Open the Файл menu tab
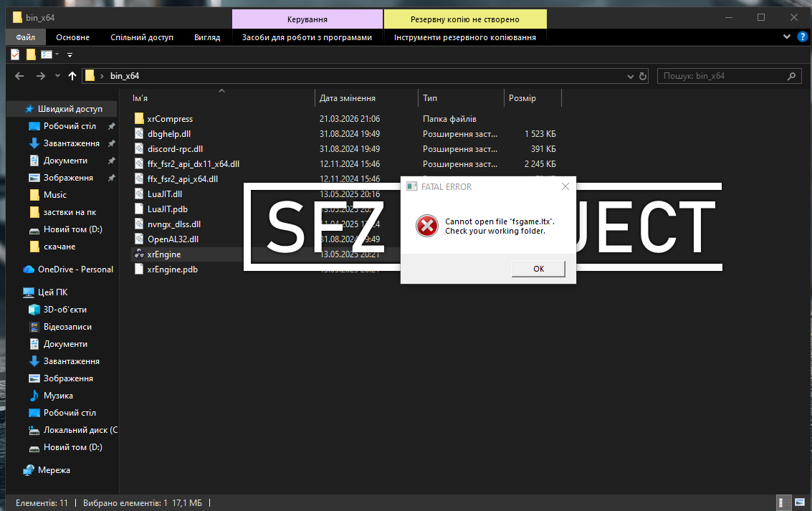812x511 pixels. [26, 37]
